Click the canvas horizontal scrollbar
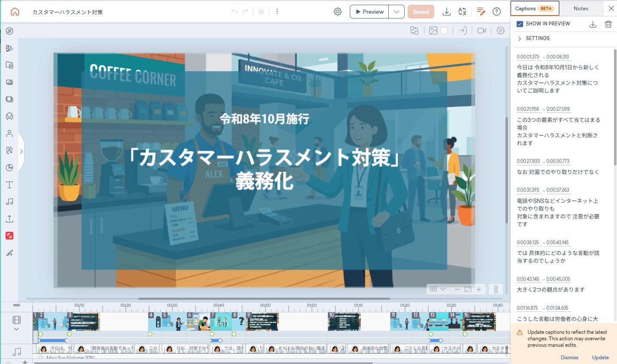This screenshot has width=617, height=364. 264,299
